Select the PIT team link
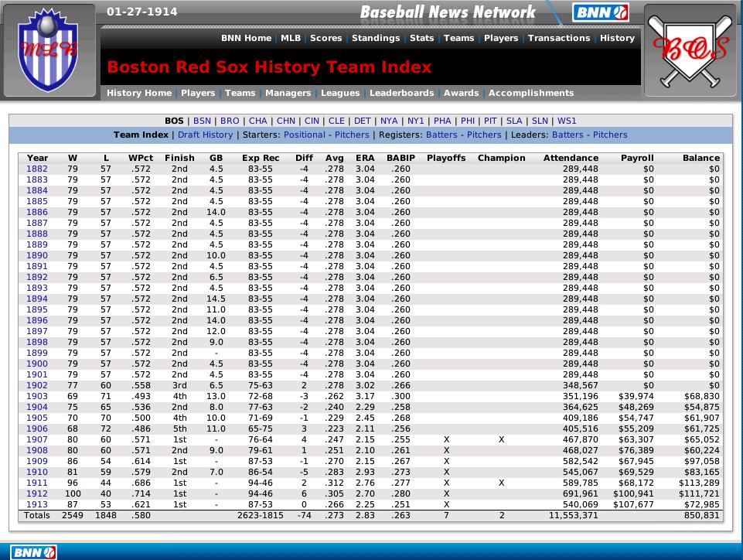 [490, 121]
